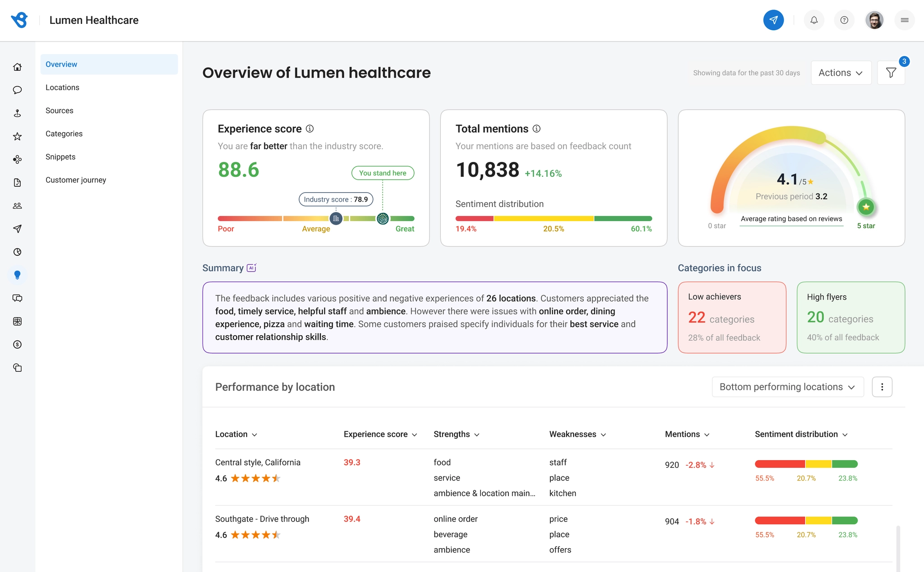Open the High flyers categories card
924x572 pixels.
(851, 318)
